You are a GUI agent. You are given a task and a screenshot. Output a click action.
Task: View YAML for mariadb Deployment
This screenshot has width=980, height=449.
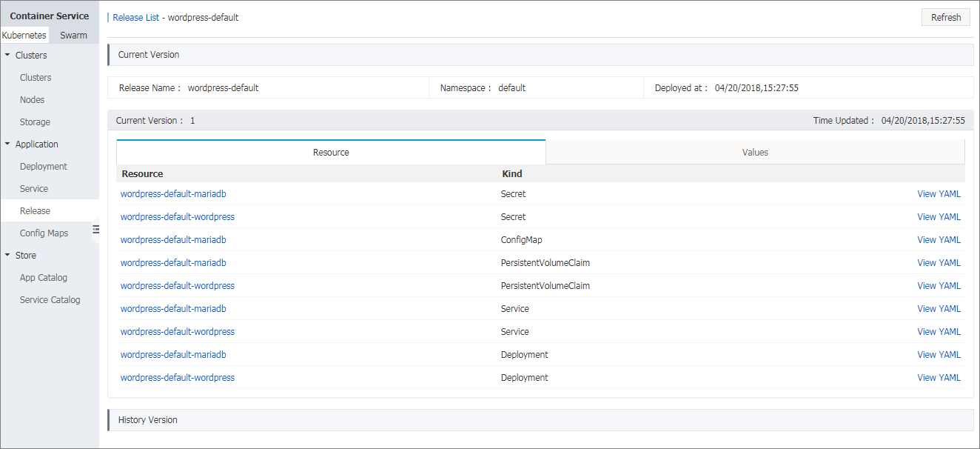pyautogui.click(x=939, y=354)
